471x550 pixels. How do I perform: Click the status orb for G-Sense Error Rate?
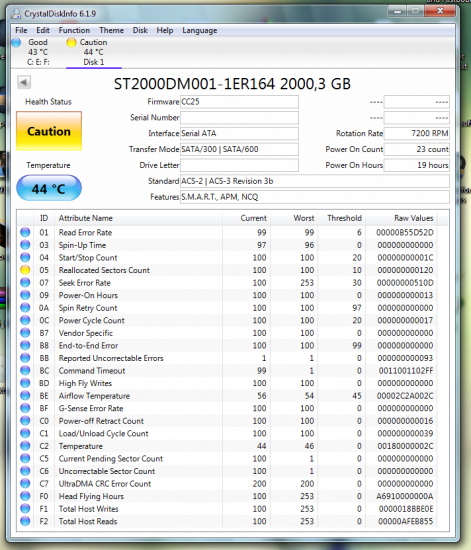coord(25,408)
